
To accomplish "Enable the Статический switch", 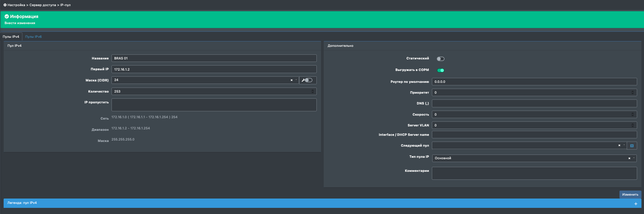I will tap(441, 59).
